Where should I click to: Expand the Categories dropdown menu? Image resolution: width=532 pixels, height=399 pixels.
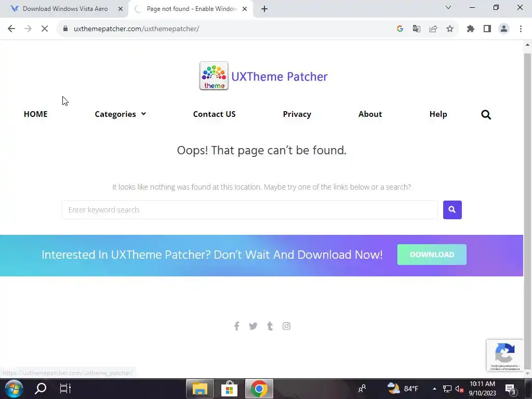coord(120,114)
